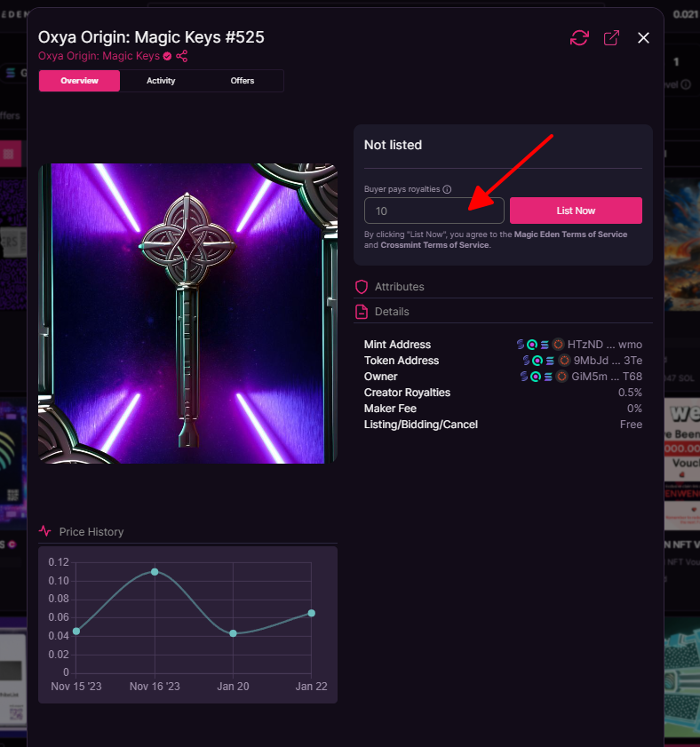700x747 pixels.
Task: Click the Maker Fee value '0%'
Action: point(634,409)
